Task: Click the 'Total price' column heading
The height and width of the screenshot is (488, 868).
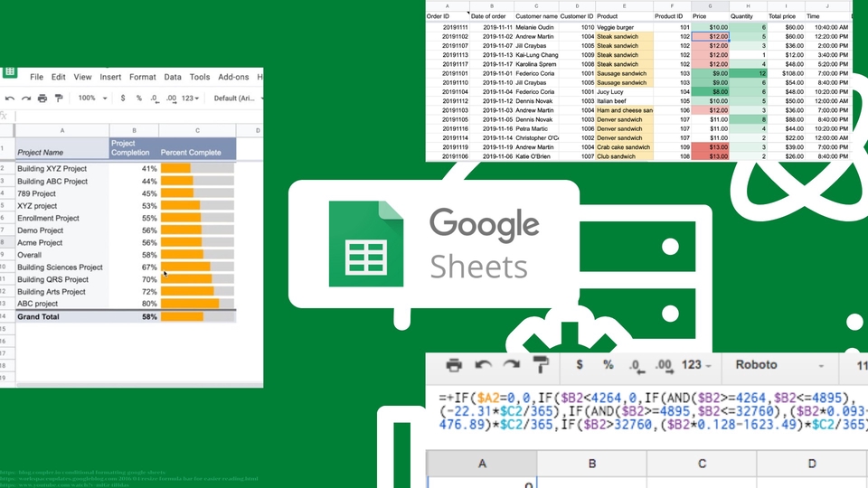Action: click(782, 16)
